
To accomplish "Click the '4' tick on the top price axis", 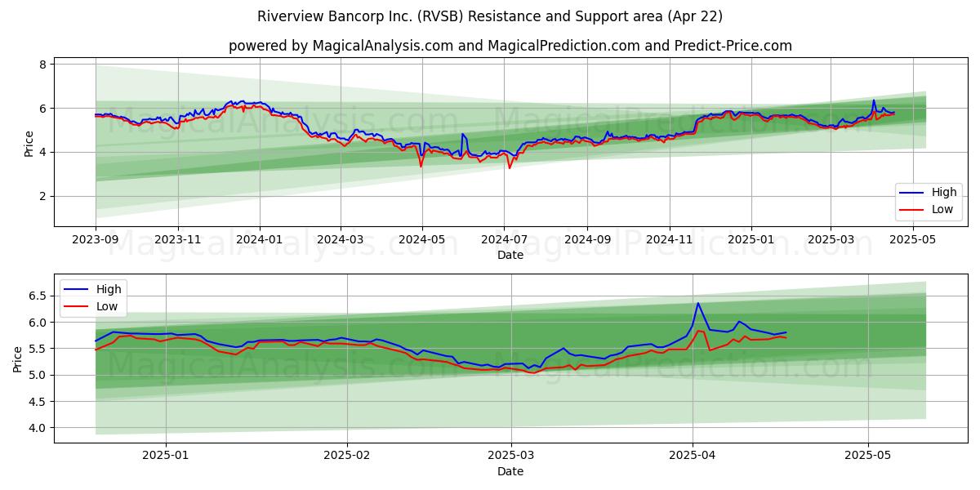I will click(44, 152).
